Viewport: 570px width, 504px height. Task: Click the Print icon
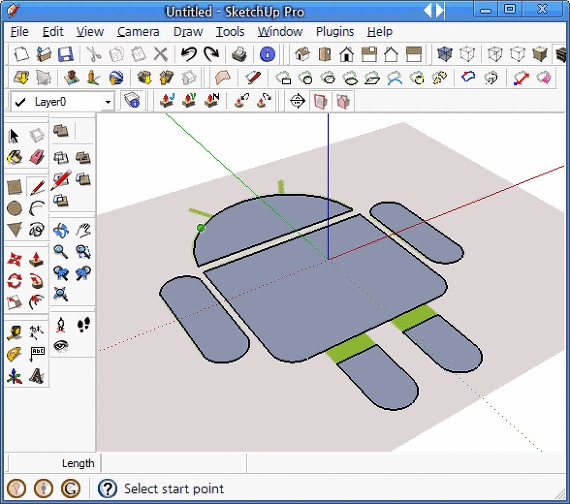[239, 54]
